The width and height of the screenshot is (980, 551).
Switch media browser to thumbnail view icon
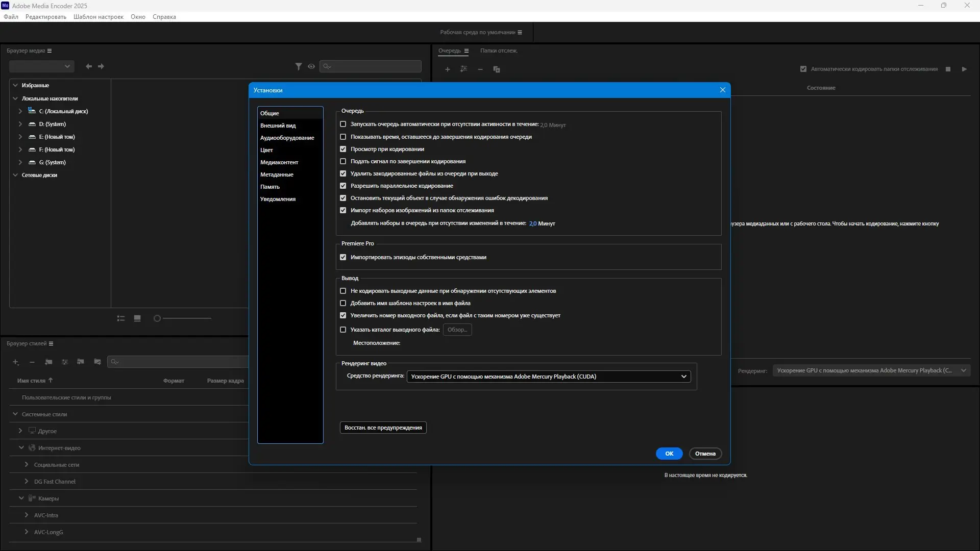[137, 318]
